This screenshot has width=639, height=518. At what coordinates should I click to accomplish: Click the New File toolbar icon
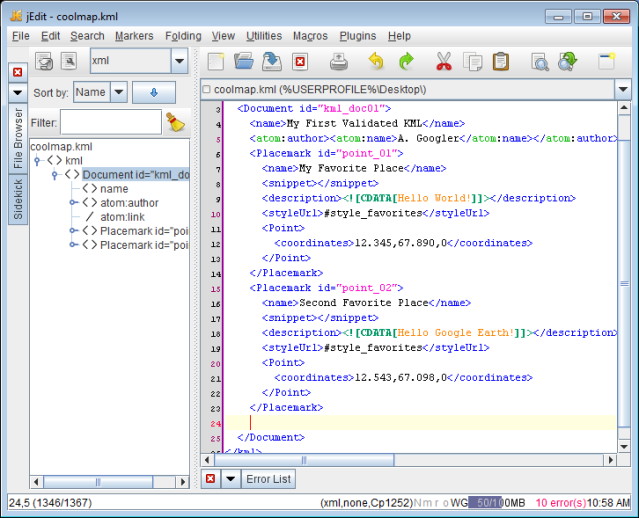(x=216, y=62)
